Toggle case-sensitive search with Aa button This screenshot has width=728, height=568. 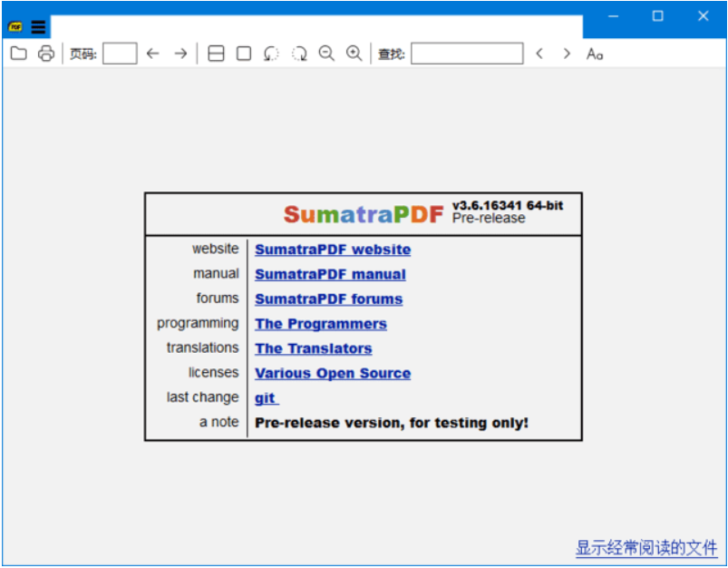coord(594,54)
